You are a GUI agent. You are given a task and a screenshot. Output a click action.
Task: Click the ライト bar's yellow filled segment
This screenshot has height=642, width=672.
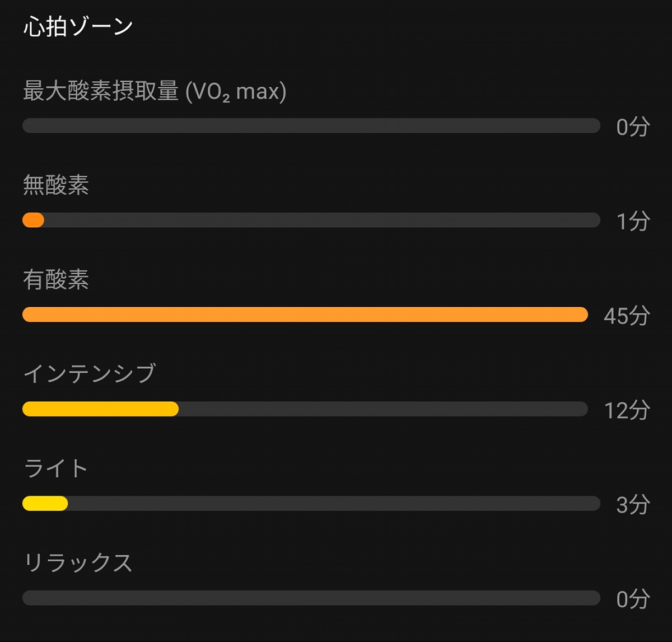pyautogui.click(x=45, y=504)
